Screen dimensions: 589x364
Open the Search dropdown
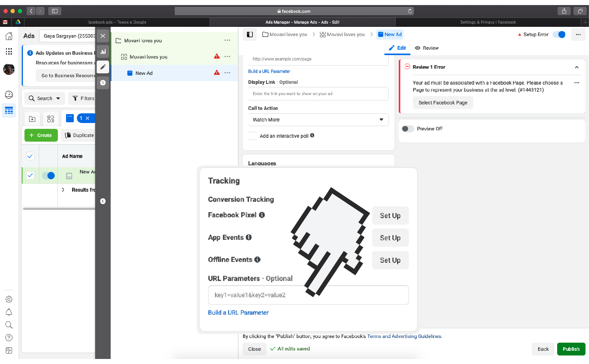click(45, 99)
